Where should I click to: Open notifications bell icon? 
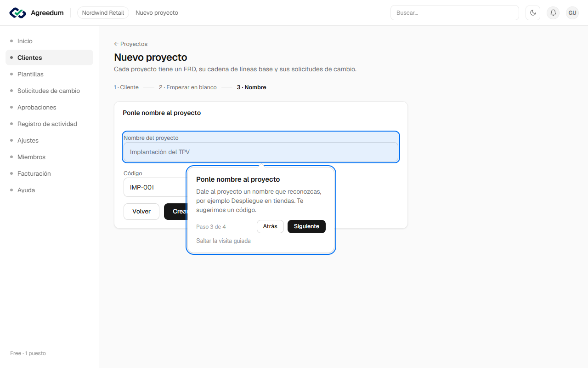click(x=553, y=13)
